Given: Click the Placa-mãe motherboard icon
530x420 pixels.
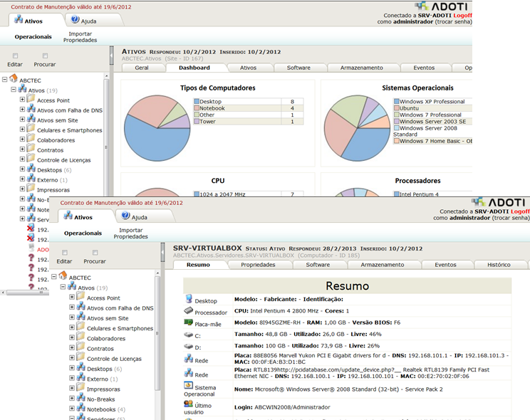Looking at the screenshot, I should pyautogui.click(x=188, y=322).
